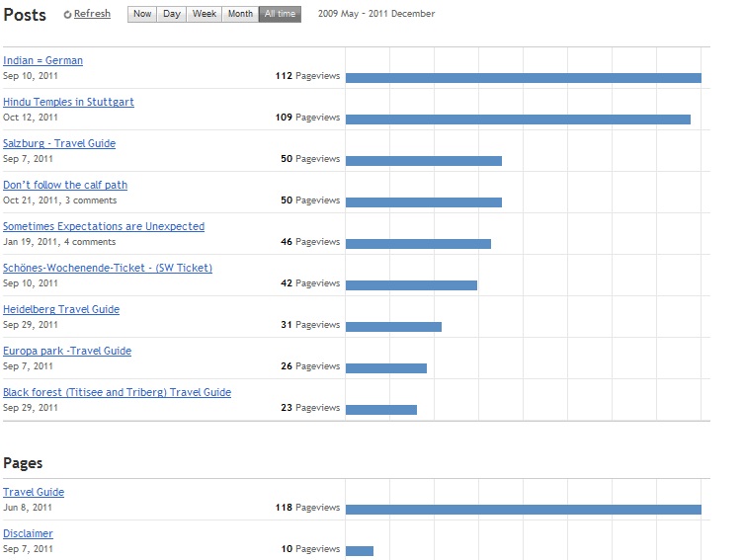
Task: Click the '46 Pageviews' count label
Action: 310,242
